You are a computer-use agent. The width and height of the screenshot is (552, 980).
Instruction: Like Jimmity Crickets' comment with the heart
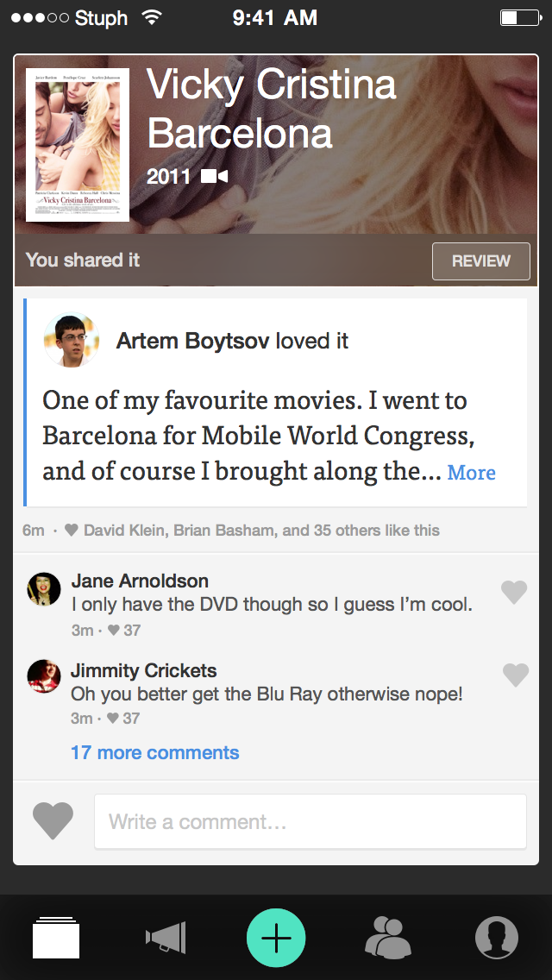pos(516,675)
